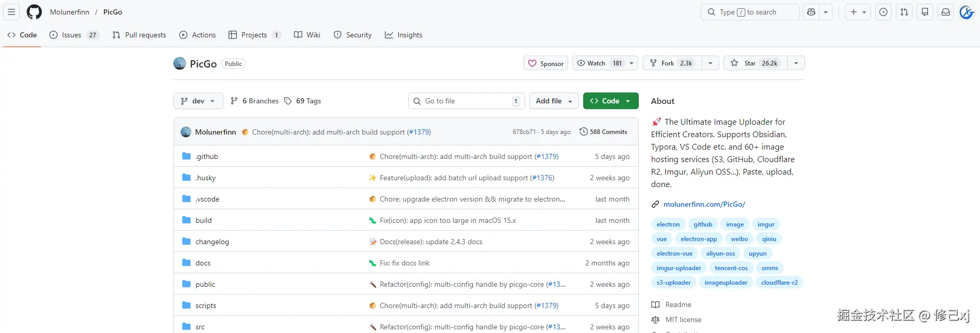This screenshot has width=980, height=333.
Task: Star the PicGo repository
Action: point(756,63)
